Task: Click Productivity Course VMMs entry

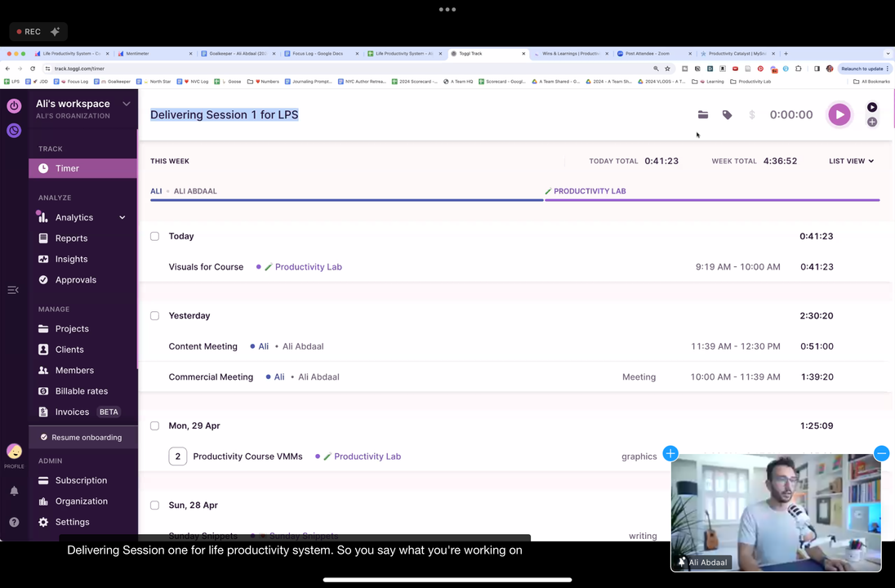Action: coord(247,457)
